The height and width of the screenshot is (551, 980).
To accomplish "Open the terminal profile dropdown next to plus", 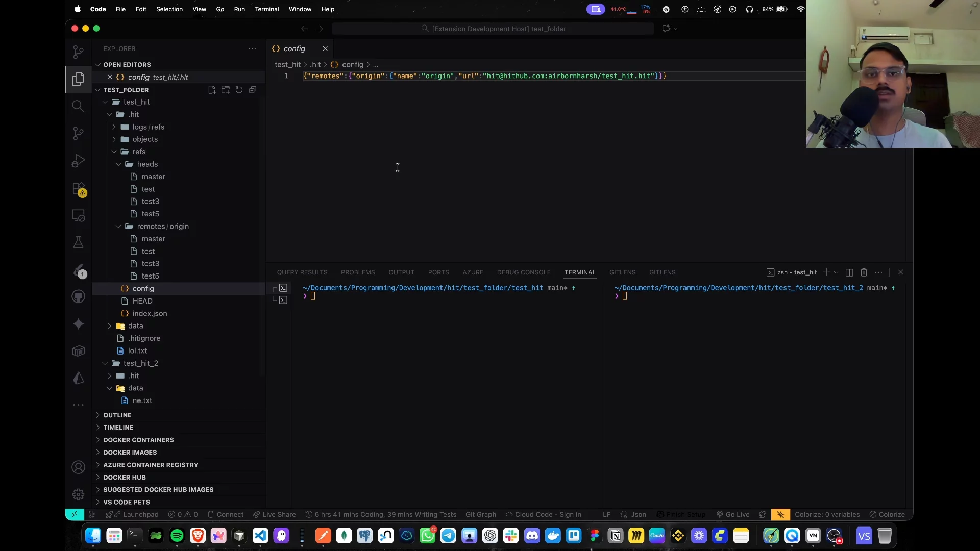I will pos(837,272).
